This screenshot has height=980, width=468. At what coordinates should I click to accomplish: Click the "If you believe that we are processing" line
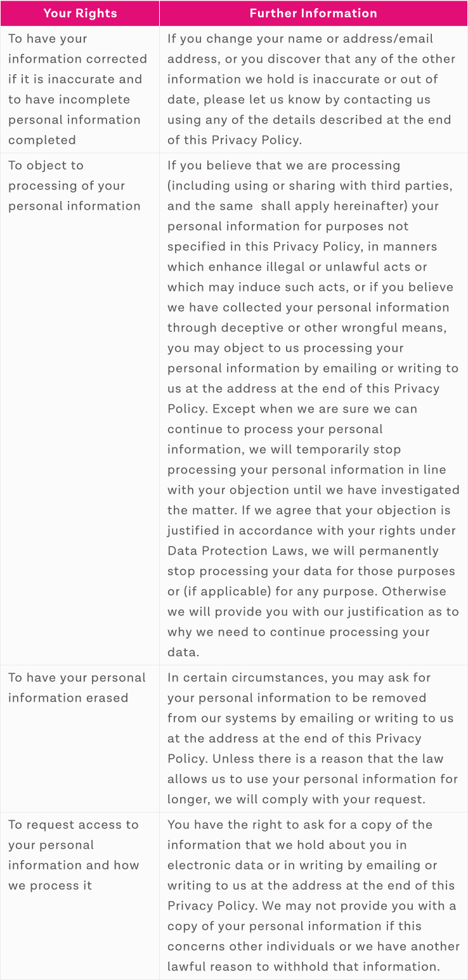[x=284, y=165]
